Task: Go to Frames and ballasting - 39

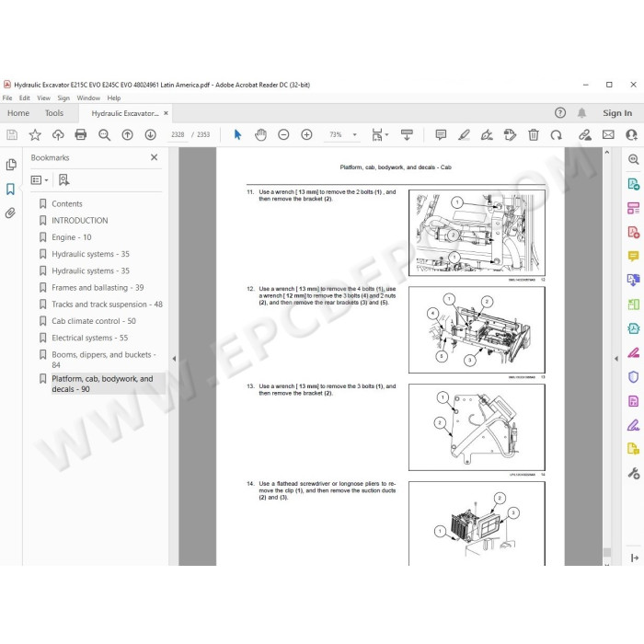Action: [98, 287]
